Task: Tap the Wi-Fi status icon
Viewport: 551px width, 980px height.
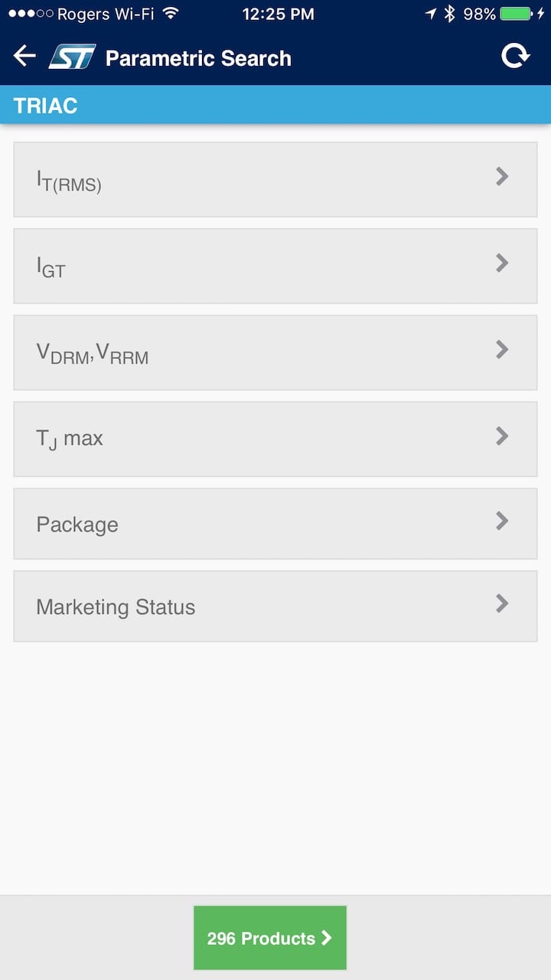Action: 171,13
